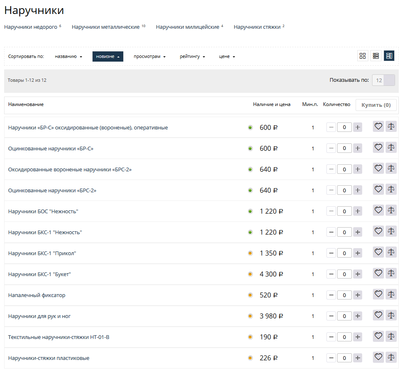This screenshot has width=400, height=371.
Task: Open Наручники недорого category link
Action: pyautogui.click(x=32, y=27)
